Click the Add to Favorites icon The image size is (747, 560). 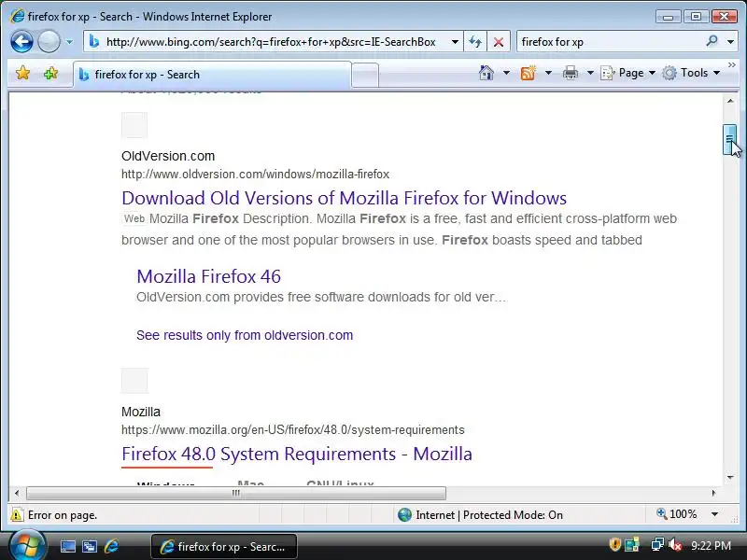click(50, 74)
